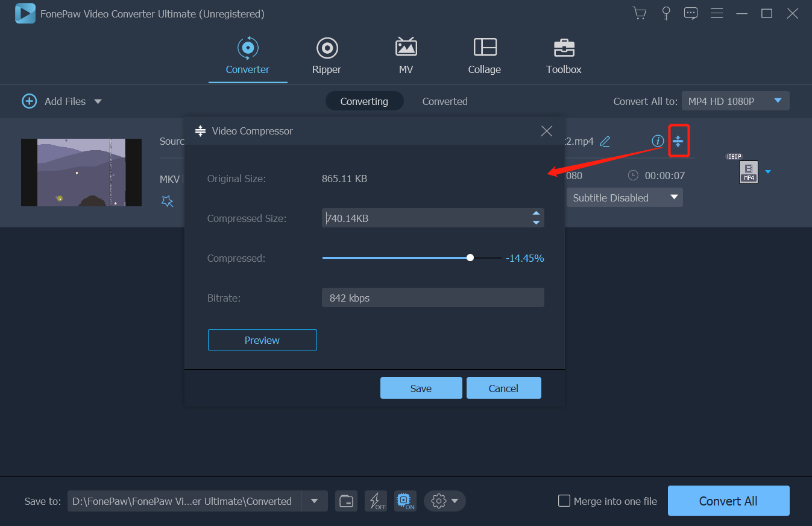This screenshot has height=526, width=812.
Task: Open Convert All to MP4 HD 1080P dropdown
Action: (x=735, y=101)
